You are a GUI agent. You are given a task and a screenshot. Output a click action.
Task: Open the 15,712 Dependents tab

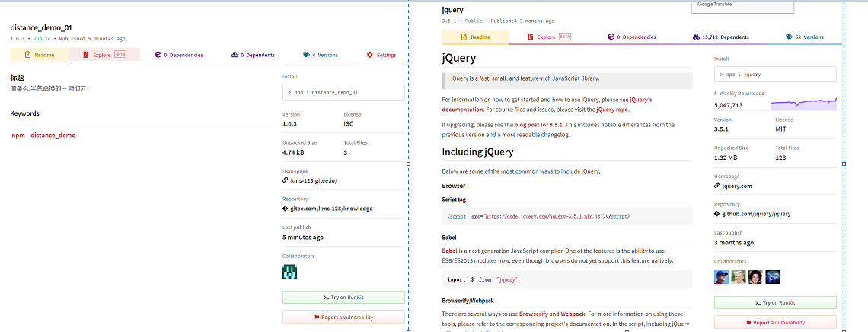click(x=721, y=37)
